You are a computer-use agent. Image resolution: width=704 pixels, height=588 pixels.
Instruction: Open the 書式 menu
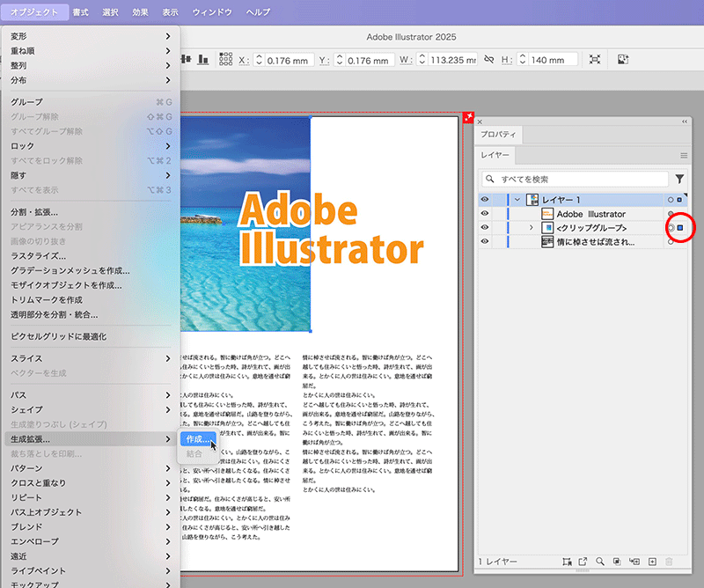[x=80, y=12]
